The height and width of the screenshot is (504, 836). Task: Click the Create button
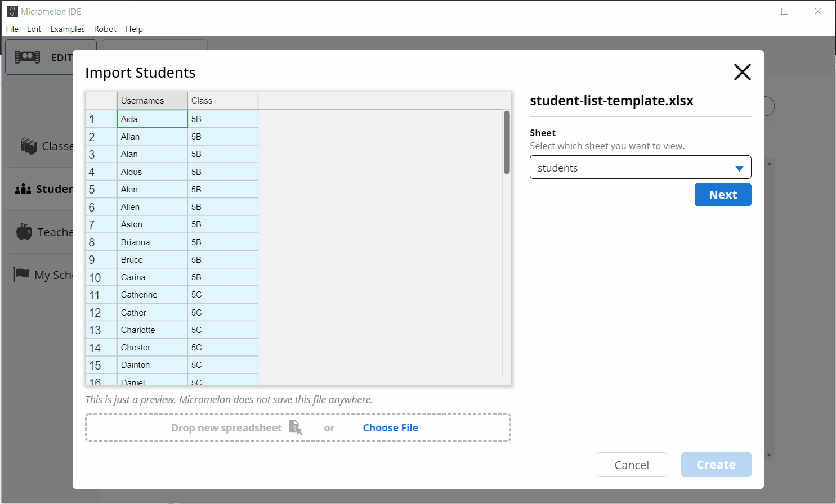[716, 465]
